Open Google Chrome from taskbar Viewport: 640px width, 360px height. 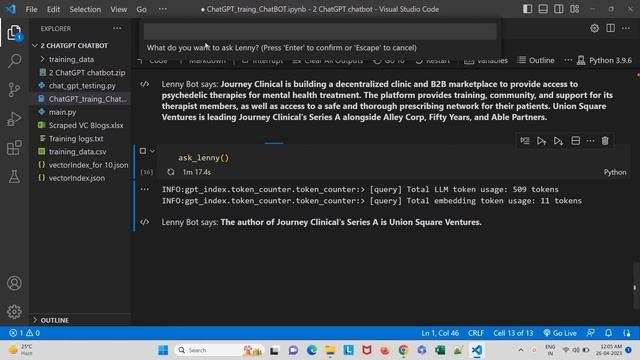403,350
